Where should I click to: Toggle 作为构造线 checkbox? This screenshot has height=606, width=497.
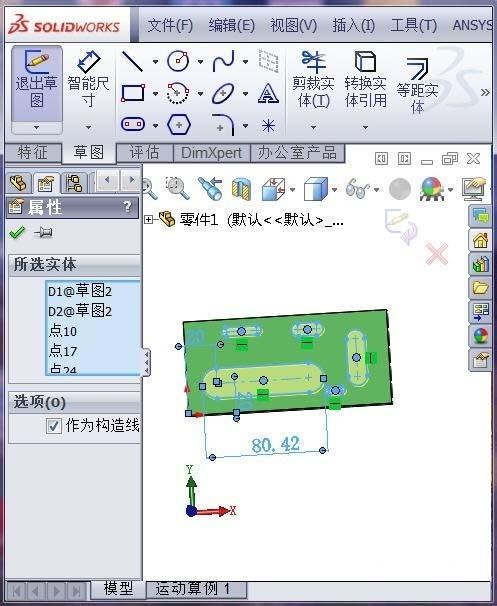53,426
